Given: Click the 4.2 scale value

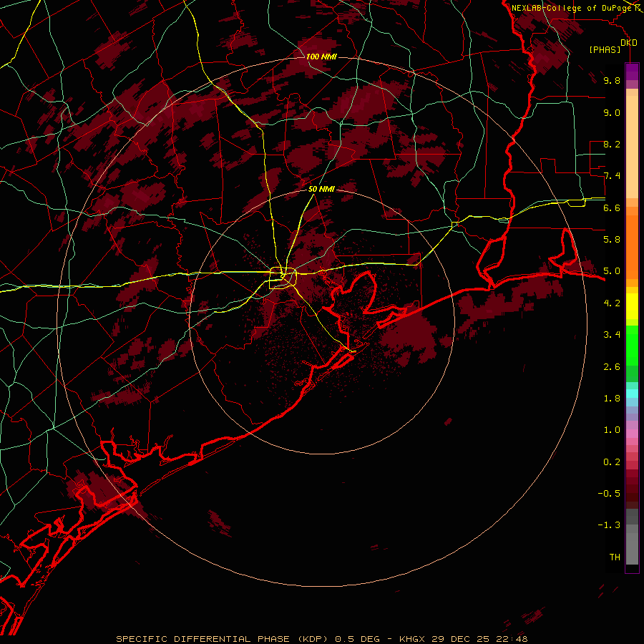Looking at the screenshot, I should coord(612,303).
